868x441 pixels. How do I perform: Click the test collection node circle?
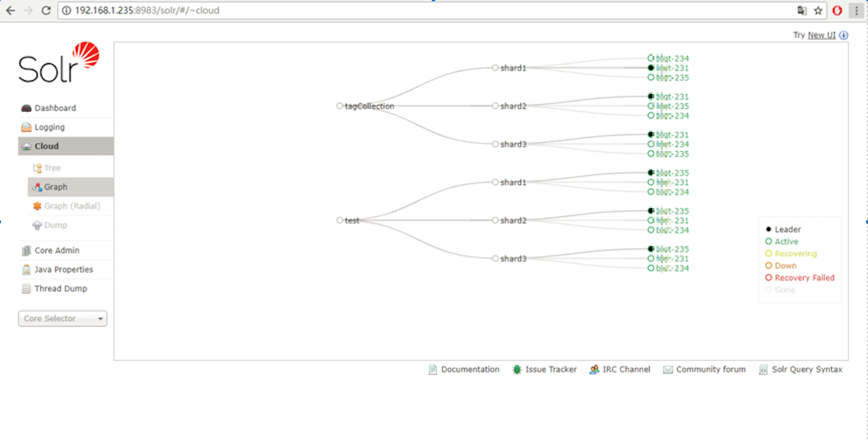click(x=339, y=220)
